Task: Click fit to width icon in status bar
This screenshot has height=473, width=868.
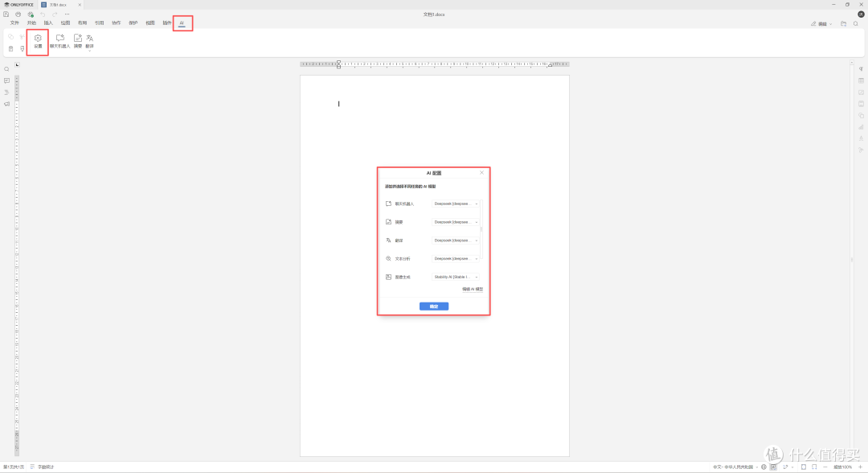Action: (814, 467)
